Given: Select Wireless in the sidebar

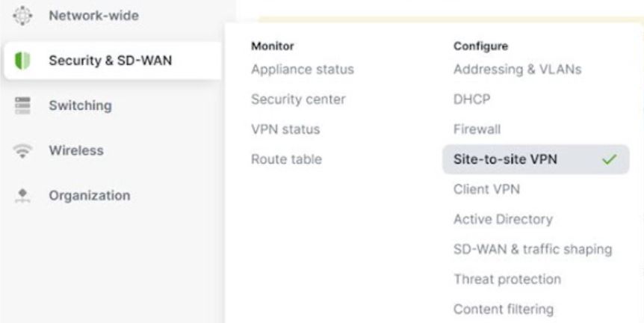Looking at the screenshot, I should click(76, 150).
